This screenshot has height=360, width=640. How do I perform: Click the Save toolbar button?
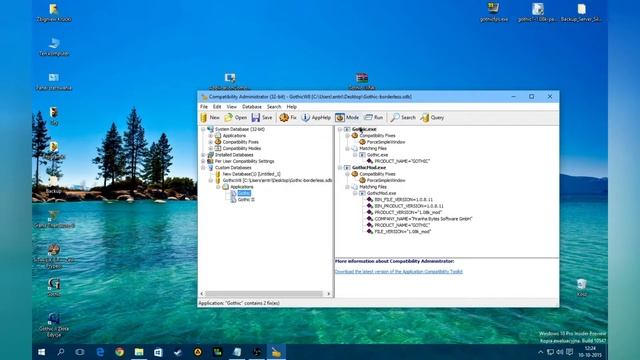coord(262,118)
